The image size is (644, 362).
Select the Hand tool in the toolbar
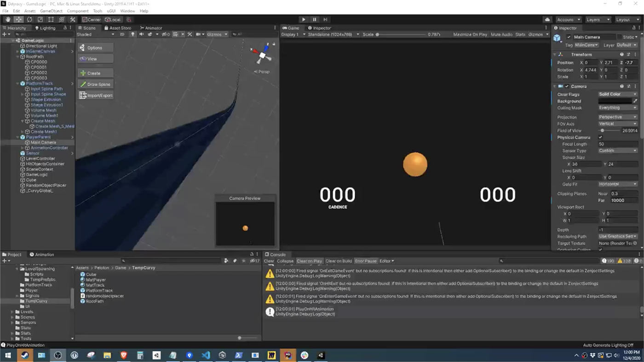tap(8, 20)
